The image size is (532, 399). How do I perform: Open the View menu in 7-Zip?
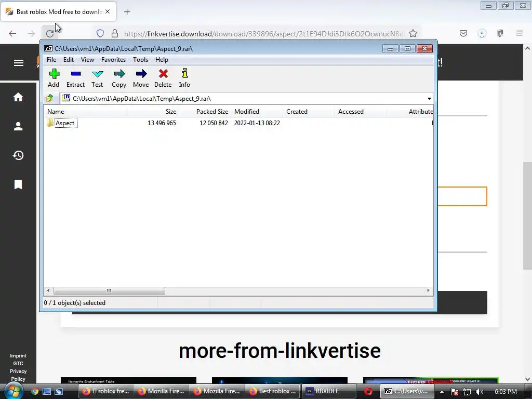87,60
